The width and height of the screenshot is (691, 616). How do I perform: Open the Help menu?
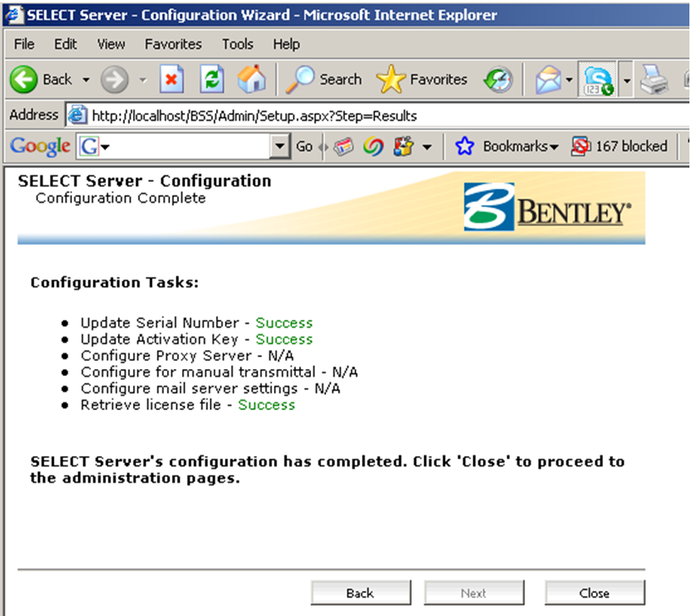click(x=287, y=44)
